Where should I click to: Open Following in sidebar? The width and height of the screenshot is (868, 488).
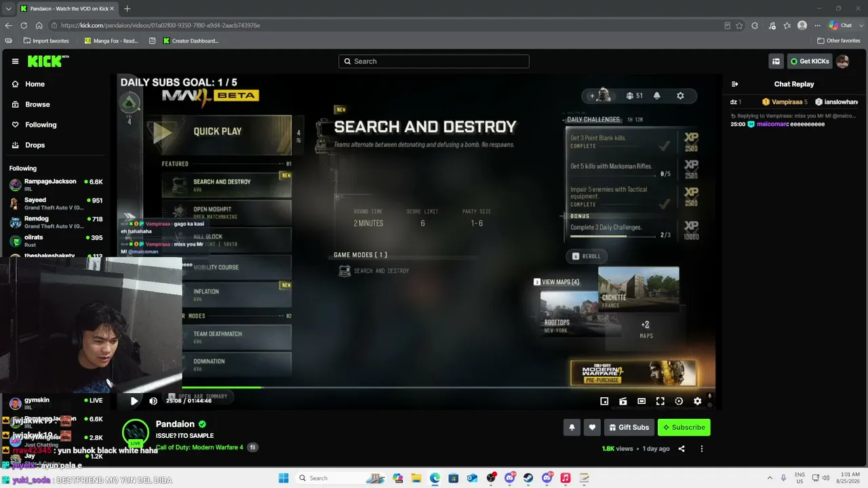41,125
